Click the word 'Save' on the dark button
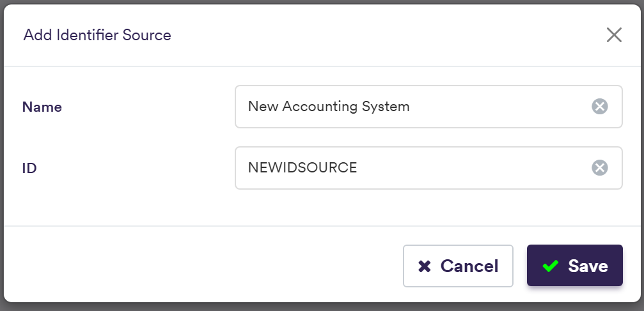Viewport: 644px width, 311px height. [588, 266]
